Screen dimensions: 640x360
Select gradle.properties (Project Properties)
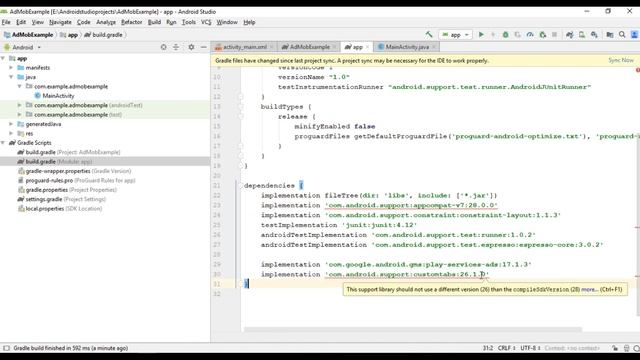67,190
